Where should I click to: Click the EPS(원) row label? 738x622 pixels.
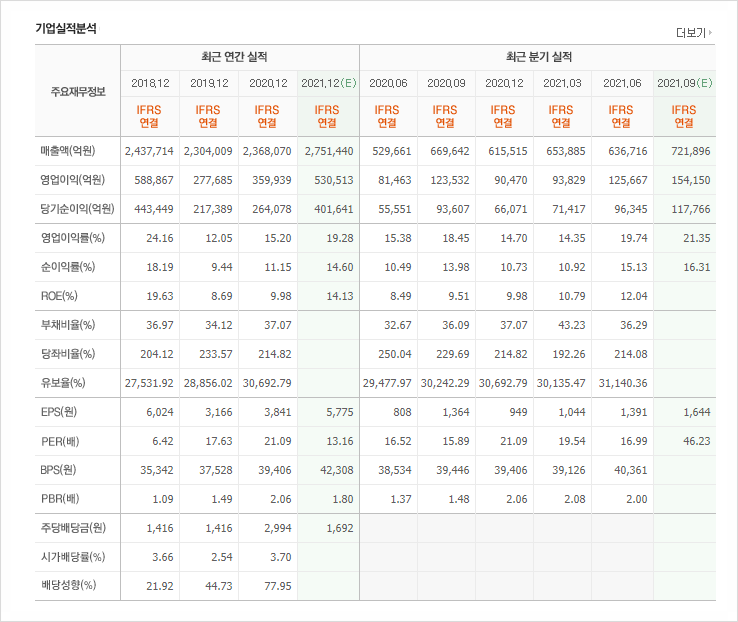(59, 412)
